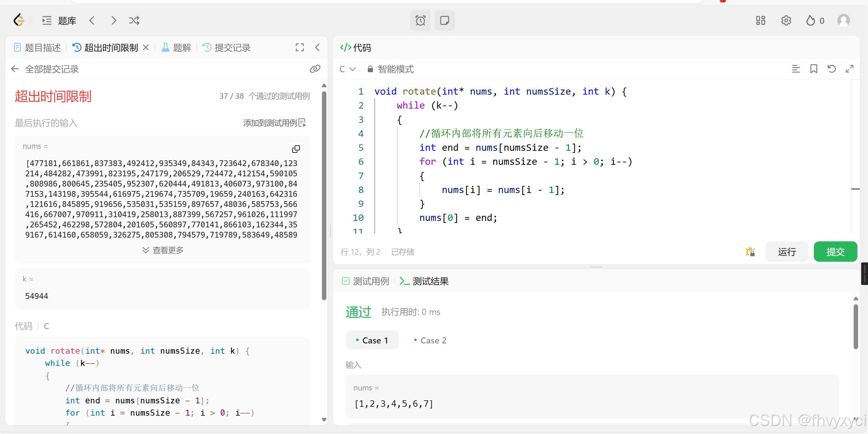The width and height of the screenshot is (868, 434).
Task: Close the 超出时间限制 tab
Action: pyautogui.click(x=146, y=47)
